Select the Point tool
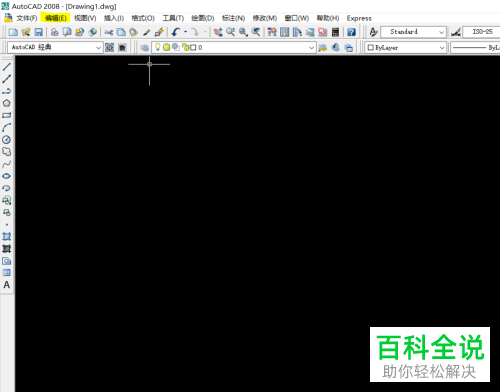The width and height of the screenshot is (500, 392). coord(7,224)
